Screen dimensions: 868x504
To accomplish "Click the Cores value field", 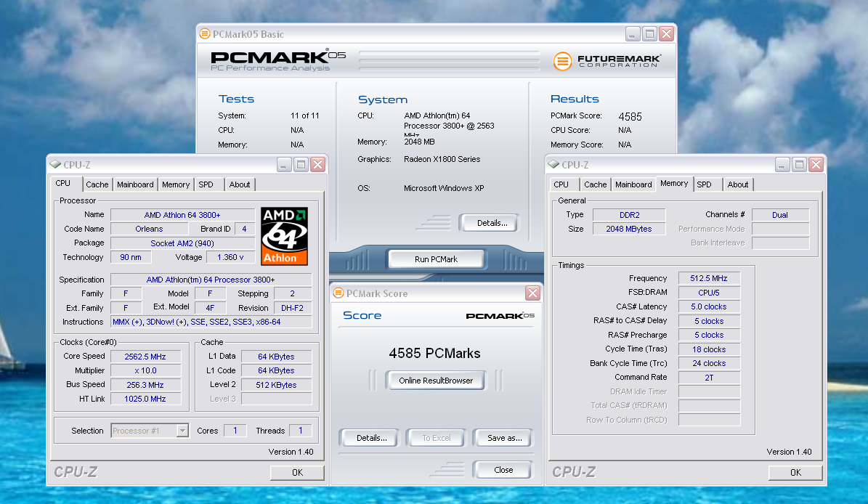I will (235, 431).
